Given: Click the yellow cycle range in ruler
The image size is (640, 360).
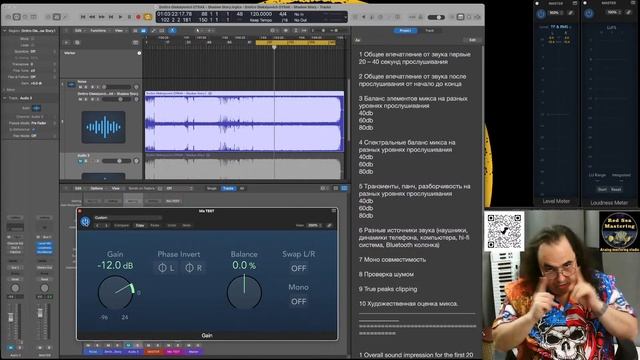Looking at the screenshot, I should 296,42.
